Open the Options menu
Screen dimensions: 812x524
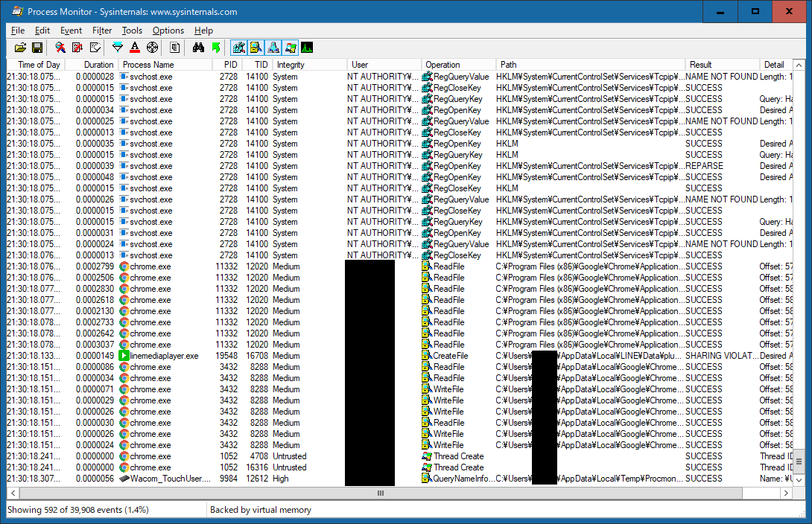point(168,31)
